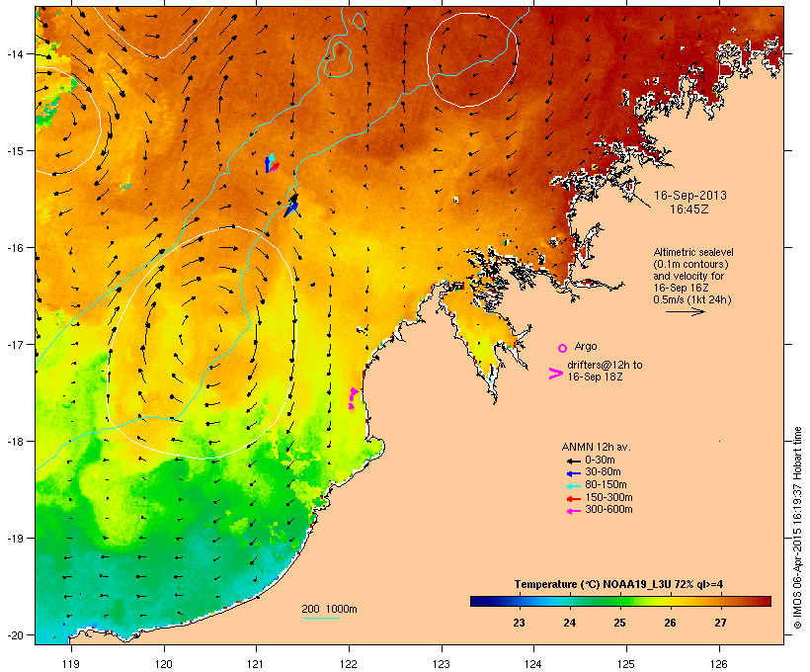The image size is (810, 672).
Task: Click the date label 16-Sep-2013
Action: 690,196
